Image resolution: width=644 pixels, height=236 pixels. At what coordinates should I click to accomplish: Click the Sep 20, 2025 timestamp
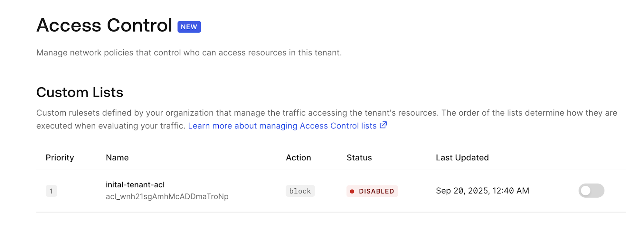pyautogui.click(x=482, y=191)
